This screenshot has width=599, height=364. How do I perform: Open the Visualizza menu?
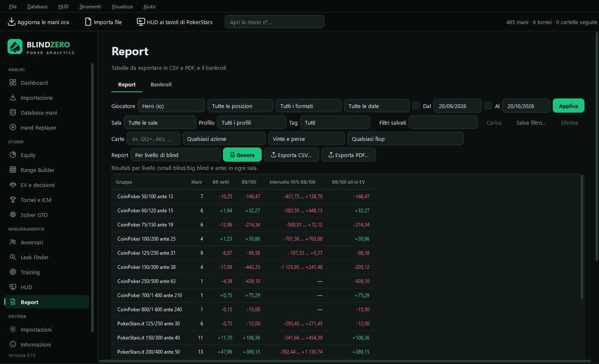(x=122, y=7)
